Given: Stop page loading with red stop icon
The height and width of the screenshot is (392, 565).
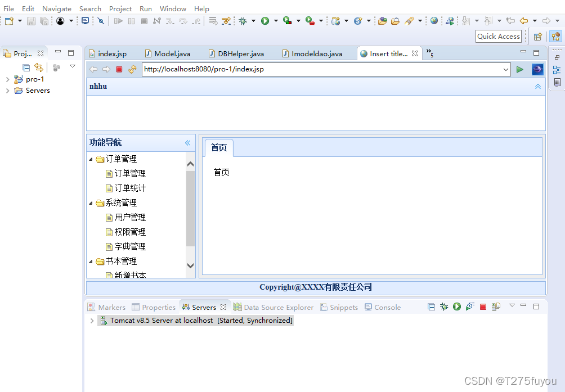Looking at the screenshot, I should pyautogui.click(x=119, y=69).
